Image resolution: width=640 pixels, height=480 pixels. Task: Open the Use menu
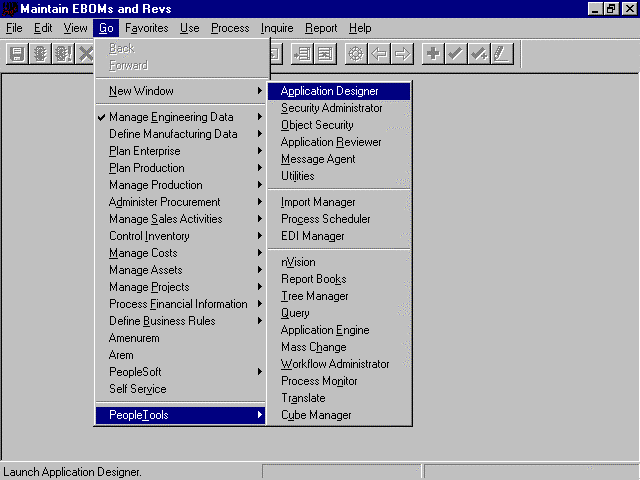tap(190, 28)
